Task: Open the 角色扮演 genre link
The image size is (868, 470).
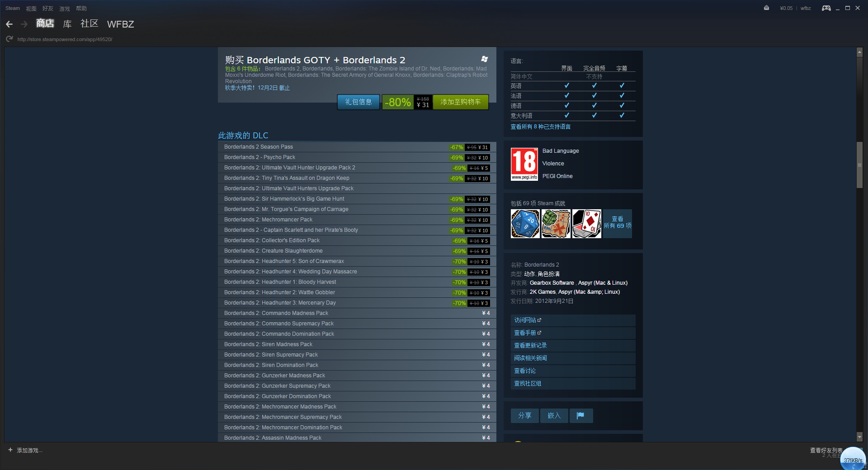Action: click(x=549, y=274)
